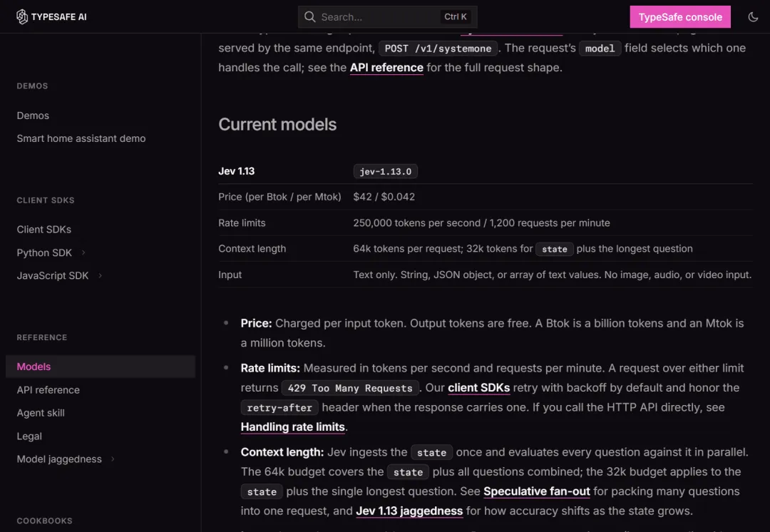Expand the Python SDK chevron
Screen dimensions: 770x532
coord(83,252)
